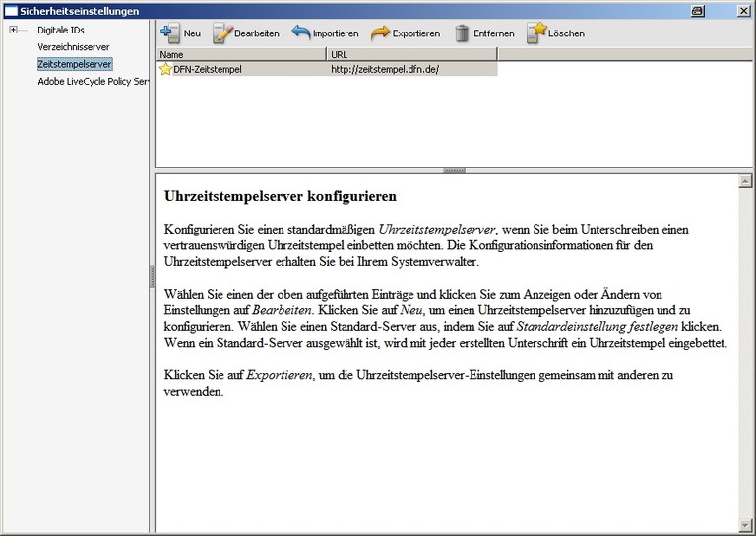
Task: Sort list by the Name column header
Action: [241, 55]
